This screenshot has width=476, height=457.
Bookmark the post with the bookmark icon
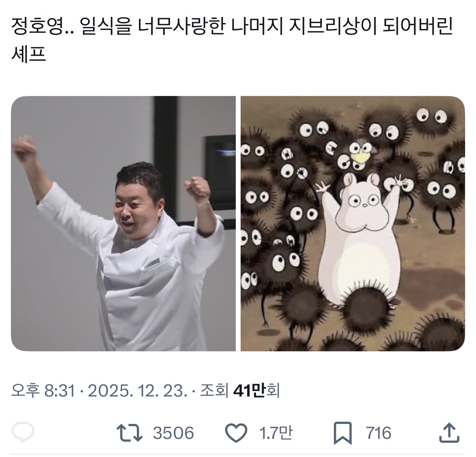pos(343,433)
